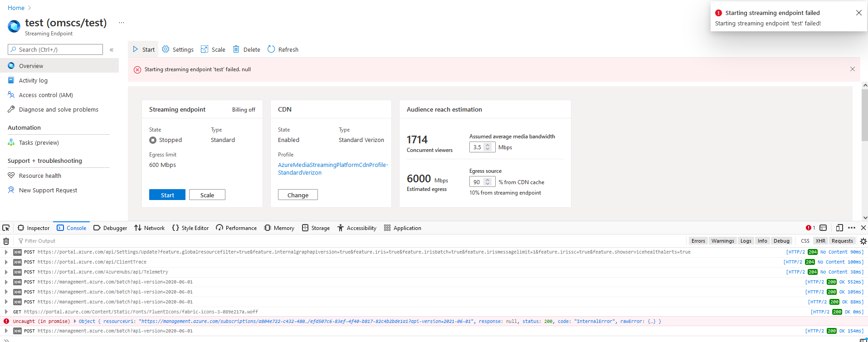Switch to the Network devtools tab
Viewport: 868px width, 342px height.
tap(150, 228)
